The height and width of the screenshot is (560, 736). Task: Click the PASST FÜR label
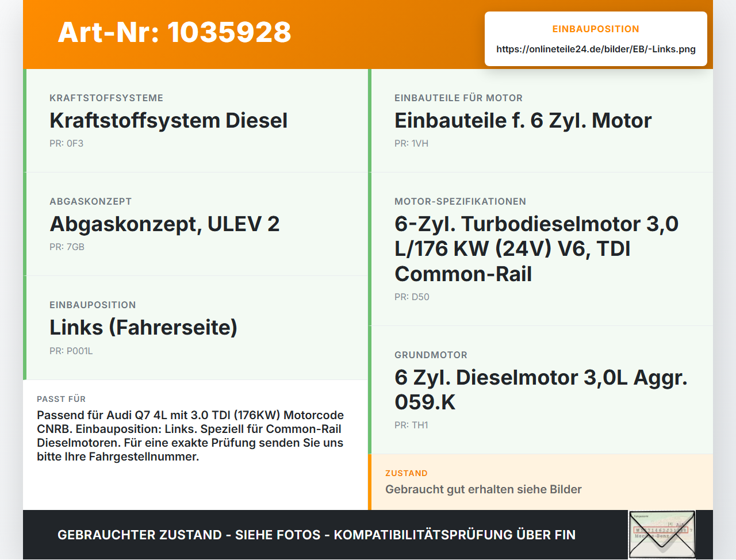pyautogui.click(x=61, y=399)
